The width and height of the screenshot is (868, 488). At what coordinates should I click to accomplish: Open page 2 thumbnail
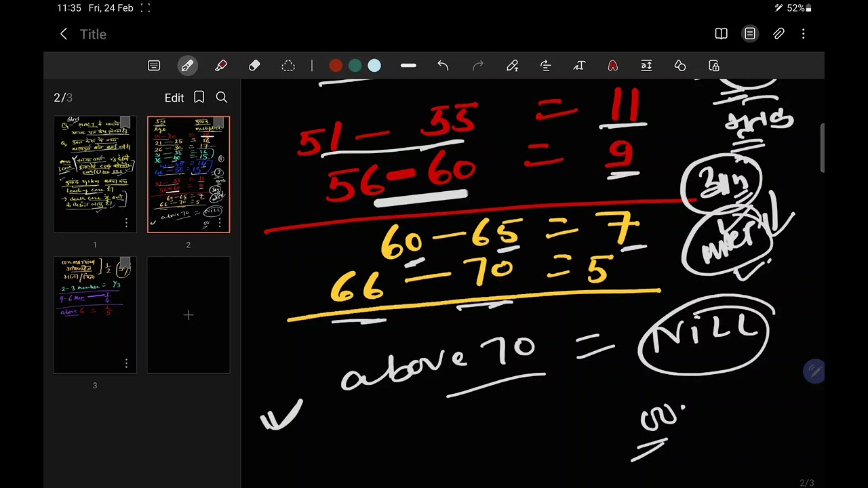coord(189,175)
